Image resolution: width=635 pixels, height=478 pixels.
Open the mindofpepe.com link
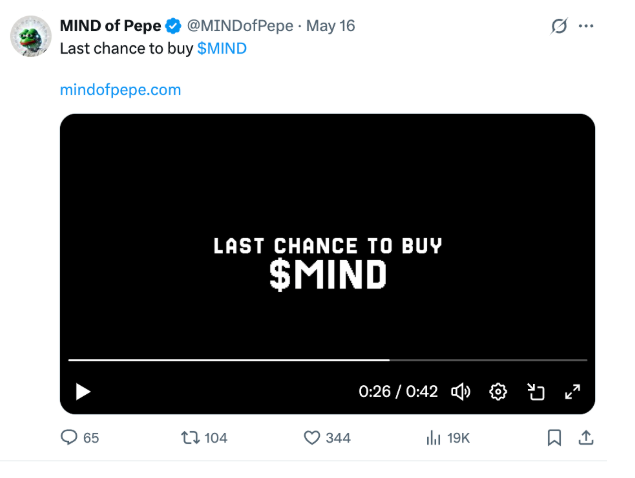pyautogui.click(x=120, y=90)
